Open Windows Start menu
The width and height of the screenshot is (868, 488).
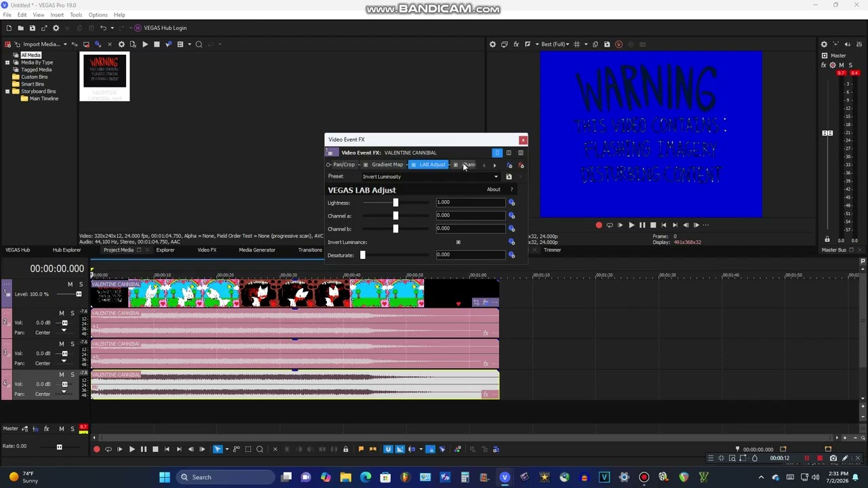(x=164, y=477)
